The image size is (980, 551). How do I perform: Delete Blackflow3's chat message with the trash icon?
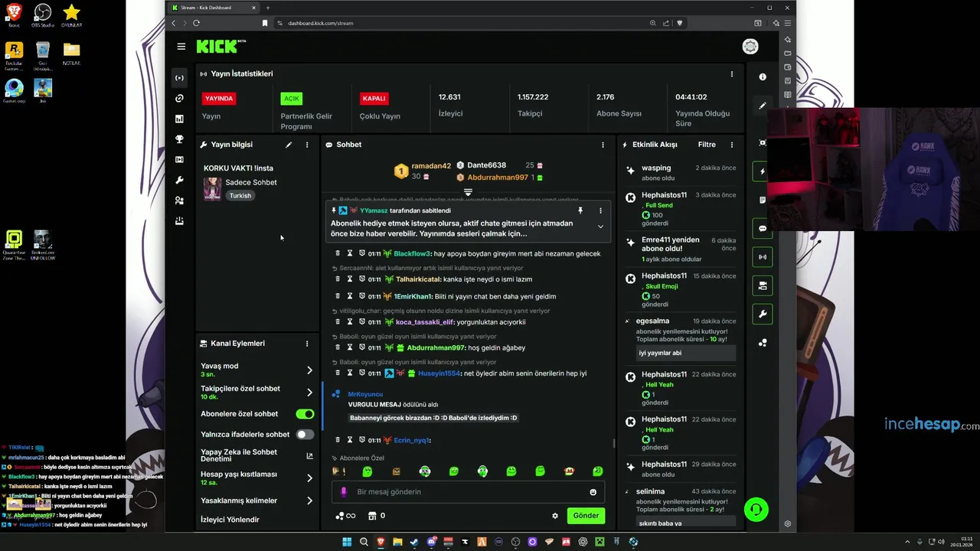(x=338, y=253)
